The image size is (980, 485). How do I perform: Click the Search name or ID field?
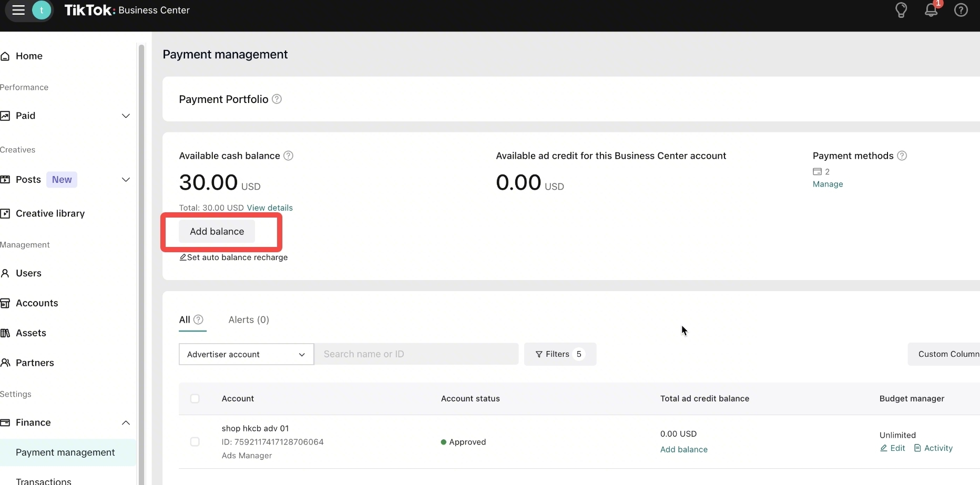[x=416, y=354]
